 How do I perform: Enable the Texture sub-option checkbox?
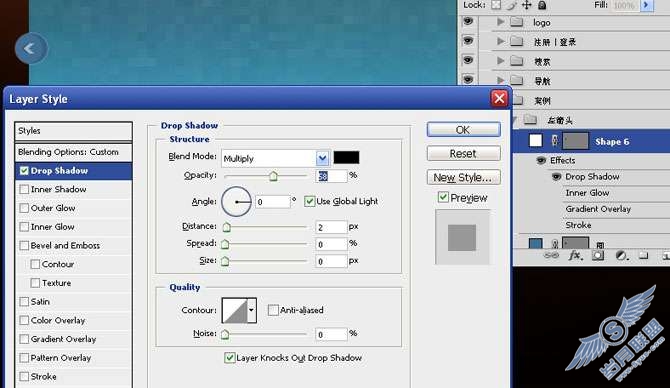coord(35,283)
